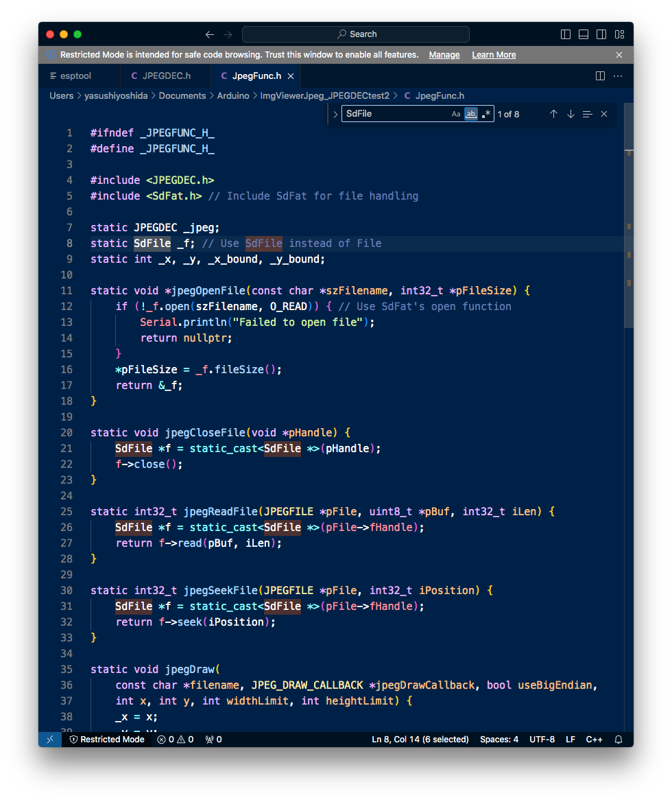
Task: Click line number 35 in the gutter
Action: (x=67, y=670)
